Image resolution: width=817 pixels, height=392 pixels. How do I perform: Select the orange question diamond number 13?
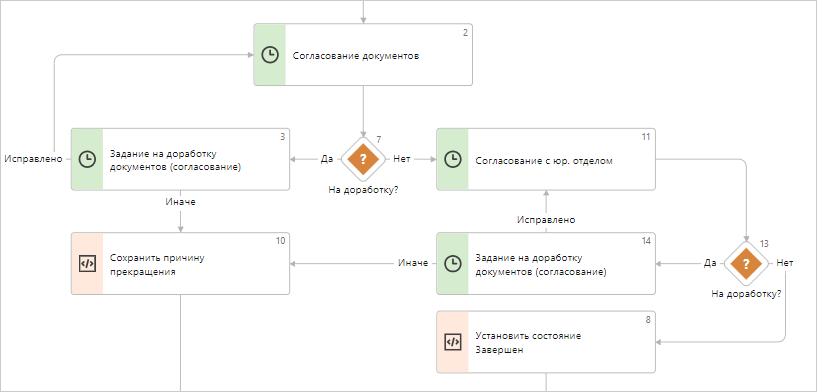pyautogui.click(x=747, y=263)
